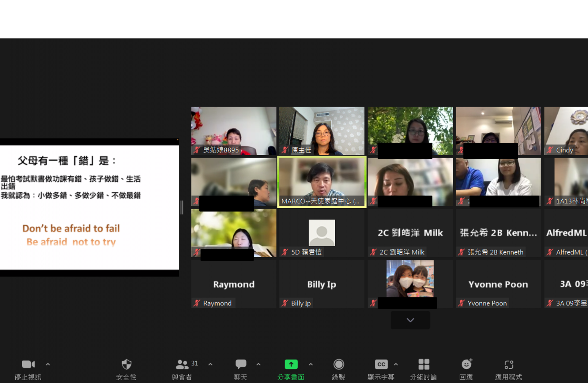This screenshot has width=588, height=392.
Task: Expand the participants options caret
Action: [x=210, y=364]
